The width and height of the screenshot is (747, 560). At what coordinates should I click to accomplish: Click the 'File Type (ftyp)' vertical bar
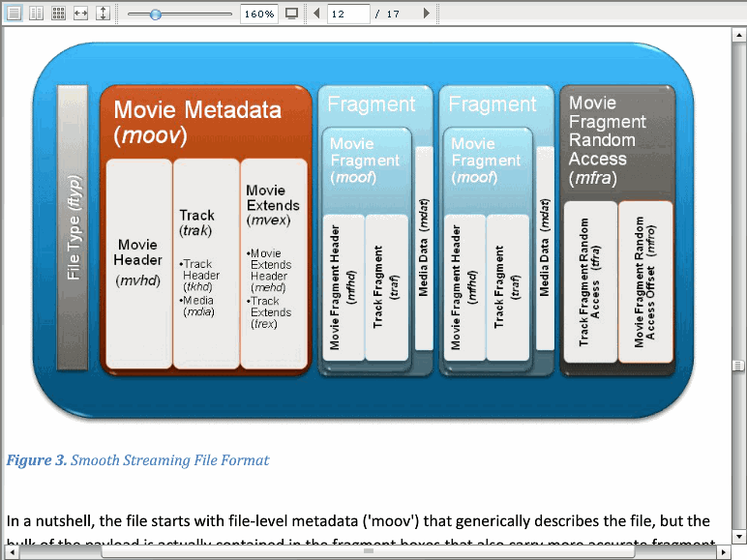click(x=73, y=227)
